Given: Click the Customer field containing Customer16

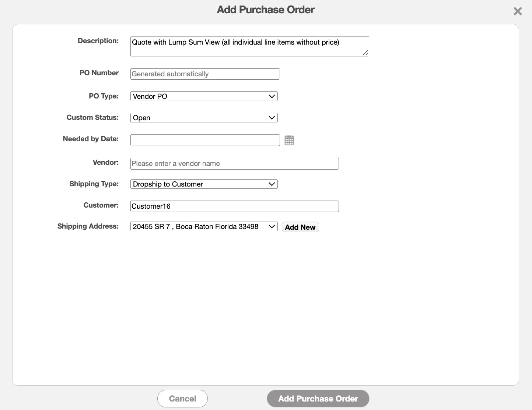Looking at the screenshot, I should 234,206.
